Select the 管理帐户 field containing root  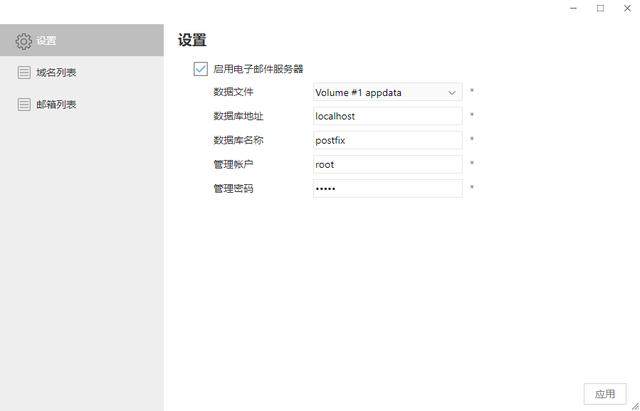(387, 164)
